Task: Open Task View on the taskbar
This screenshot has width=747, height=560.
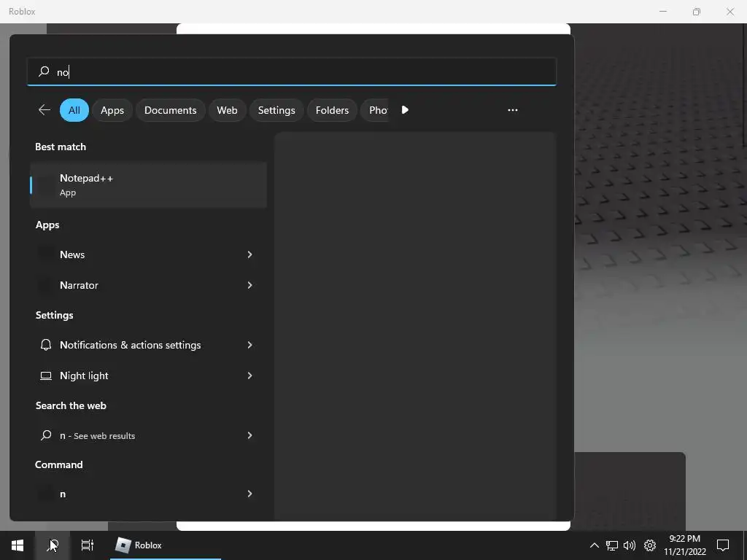Action: 88,545
